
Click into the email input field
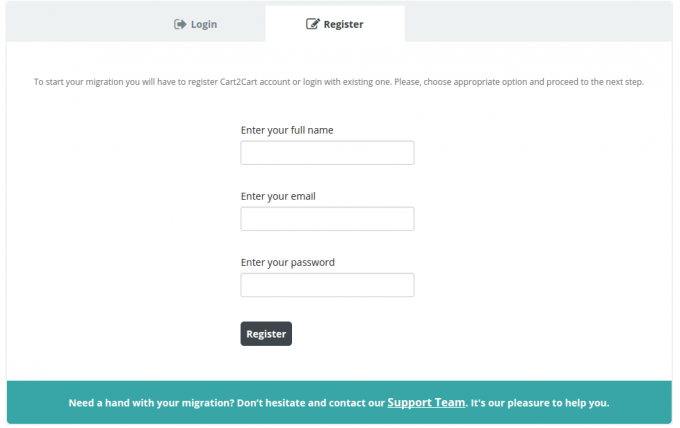pyautogui.click(x=327, y=219)
